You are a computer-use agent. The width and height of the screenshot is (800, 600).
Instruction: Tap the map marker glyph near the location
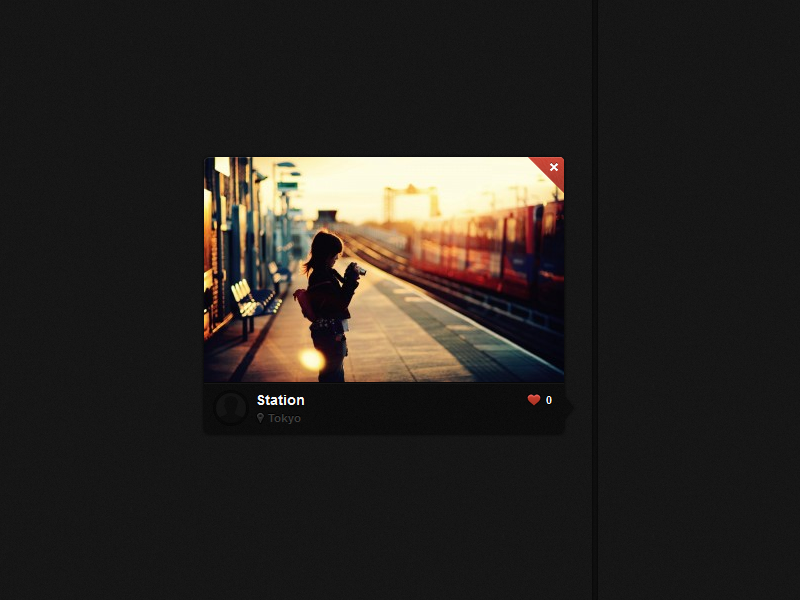point(259,418)
